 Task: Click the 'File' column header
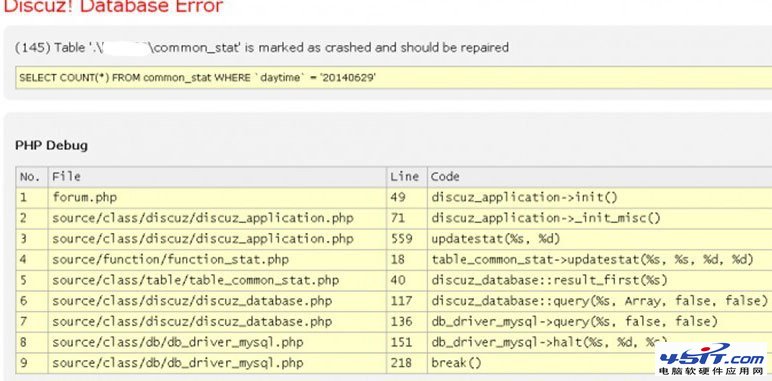tap(217, 177)
